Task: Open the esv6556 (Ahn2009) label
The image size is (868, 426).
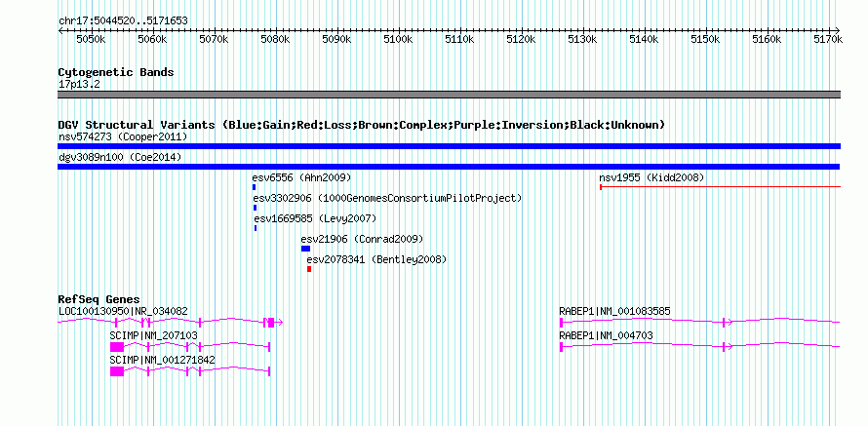Action: tap(301, 177)
